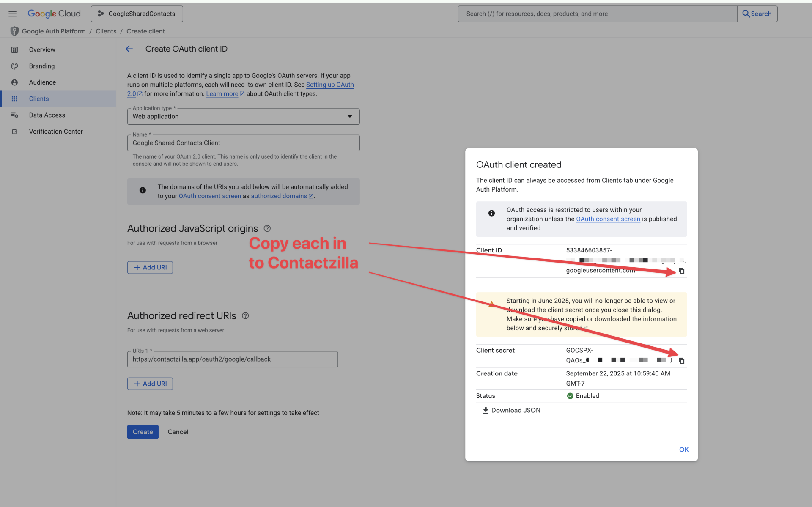Open OAuth consent screen link in info box

point(210,196)
